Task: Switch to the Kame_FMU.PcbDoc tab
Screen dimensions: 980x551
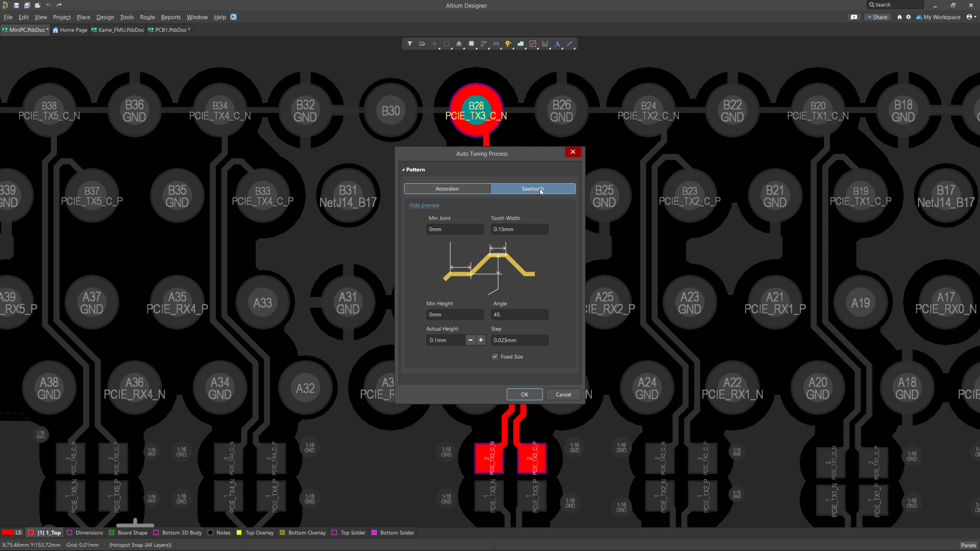Action: coord(118,30)
